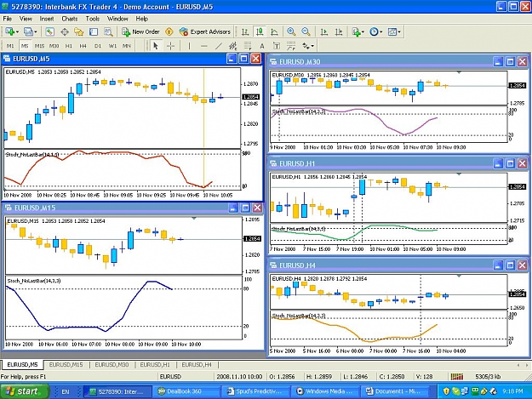This screenshot has width=532, height=399.
Task: Switch to bar chart mode
Action: click(x=245, y=31)
